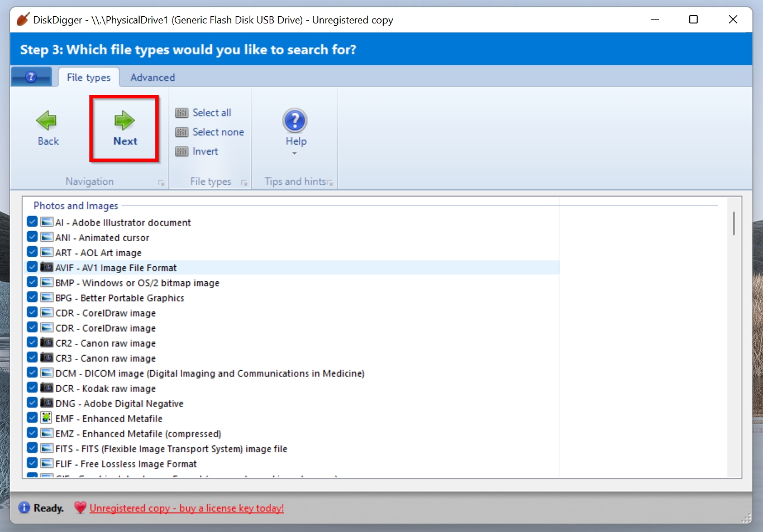763x532 pixels.
Task: Select the BPG - Better Portable Graphics row
Action: tap(293, 298)
